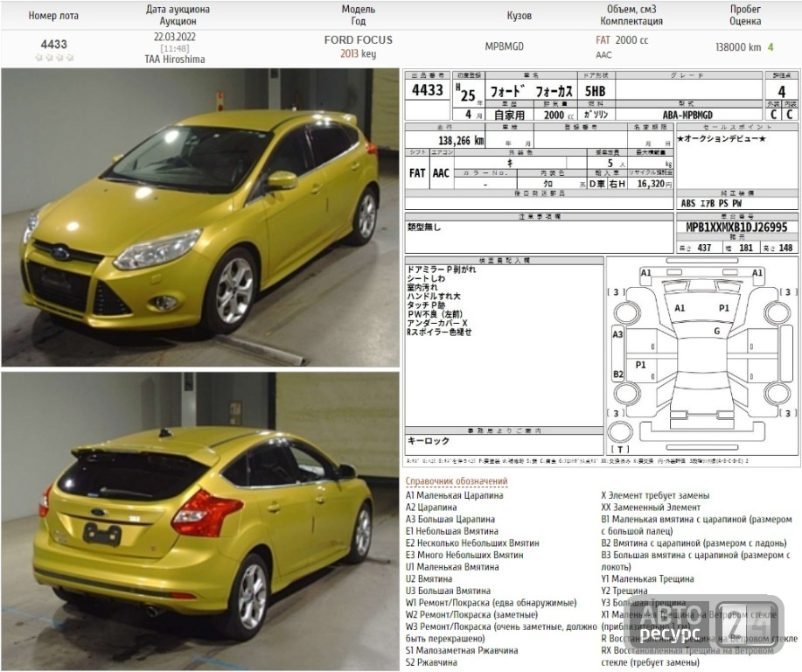The image size is (802, 672).
Task: Click legend entry 'Y2 Трещина'
Action: [624, 591]
